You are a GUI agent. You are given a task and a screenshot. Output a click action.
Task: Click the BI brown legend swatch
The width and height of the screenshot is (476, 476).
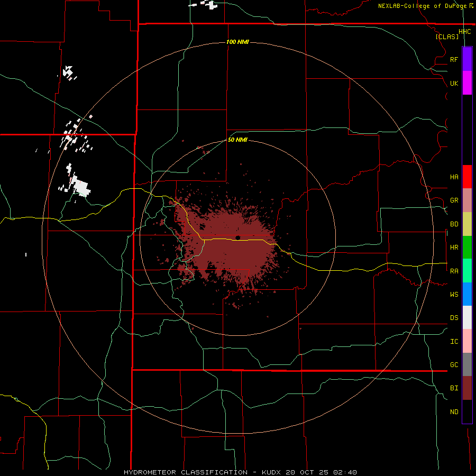pos(467,388)
